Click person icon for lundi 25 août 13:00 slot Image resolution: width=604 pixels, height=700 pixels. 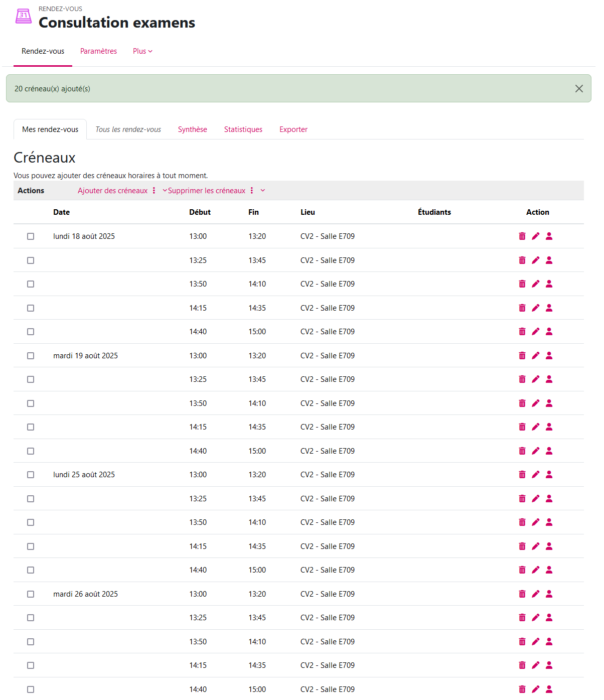[549, 475]
